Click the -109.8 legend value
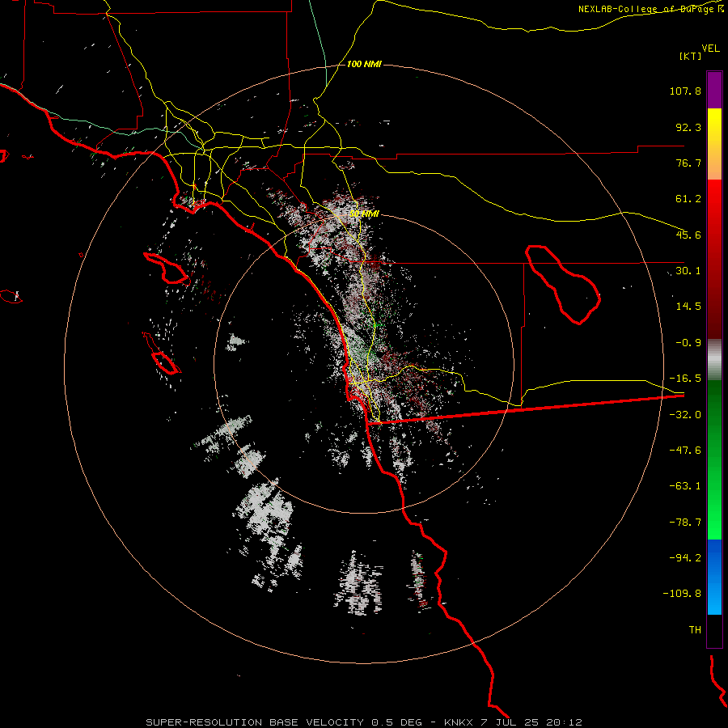The height and width of the screenshot is (728, 728). coord(682,594)
